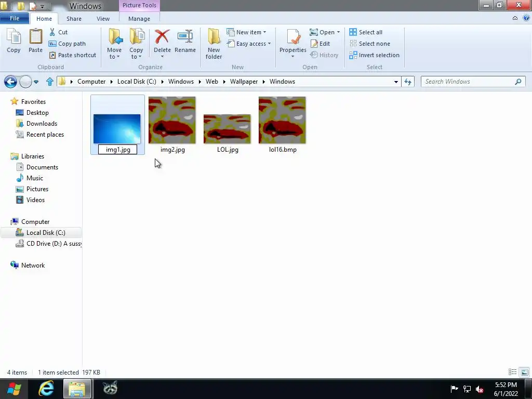
Task: Click the muted volume tray icon
Action: (x=480, y=389)
